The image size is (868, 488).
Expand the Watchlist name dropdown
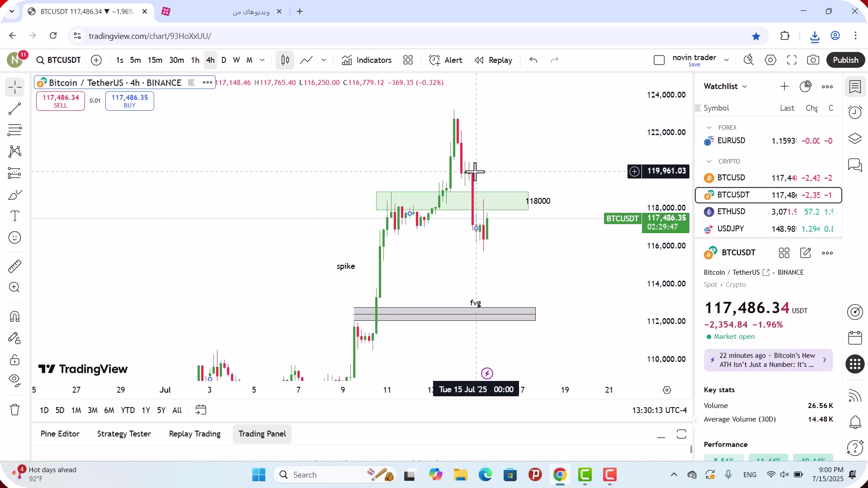pyautogui.click(x=745, y=86)
